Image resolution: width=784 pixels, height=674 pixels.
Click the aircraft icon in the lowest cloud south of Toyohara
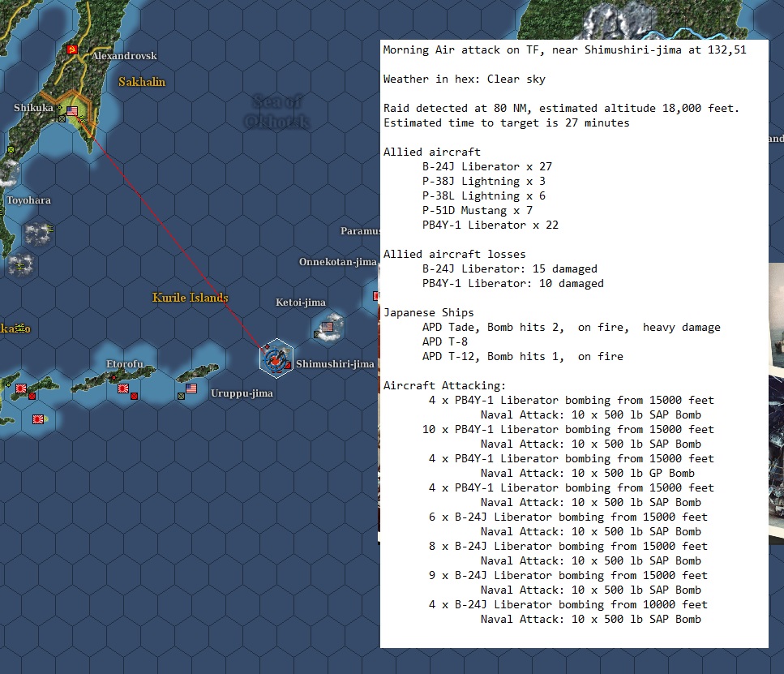coord(19,267)
